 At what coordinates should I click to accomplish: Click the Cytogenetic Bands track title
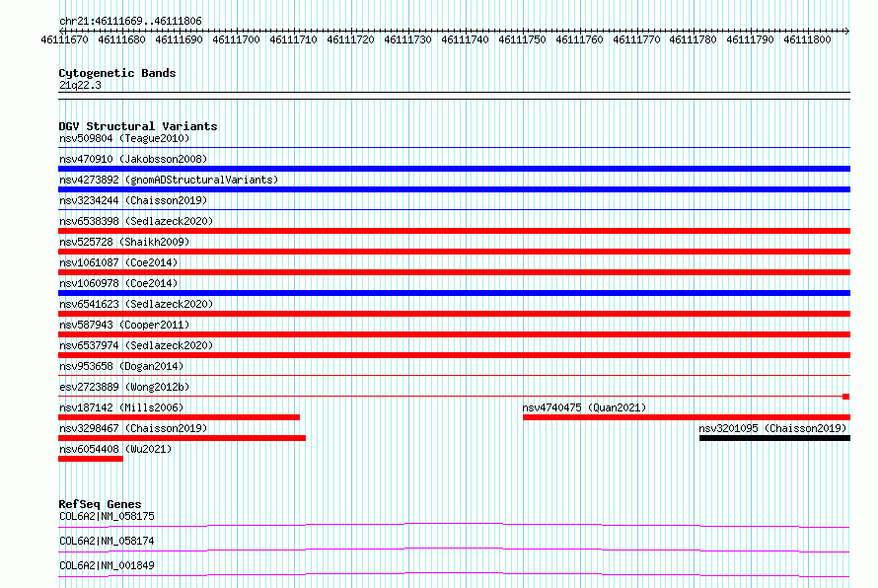117,73
